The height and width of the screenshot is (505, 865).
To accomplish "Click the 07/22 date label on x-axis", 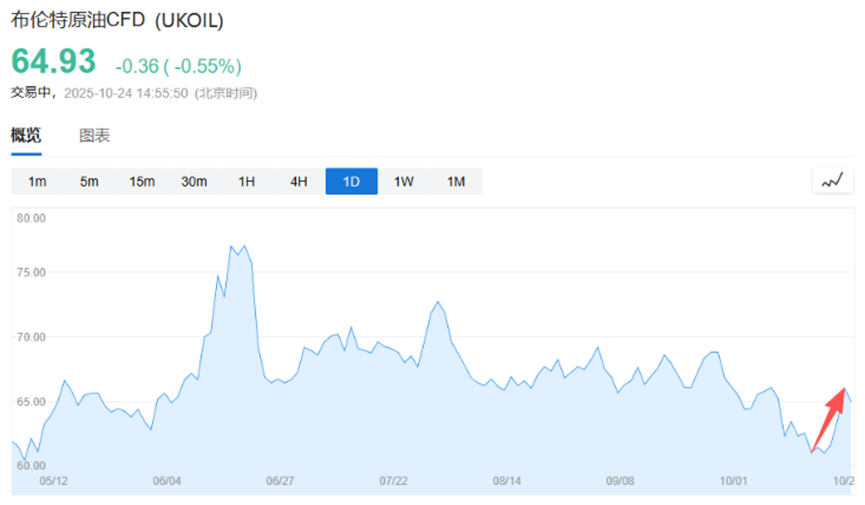I will [394, 481].
